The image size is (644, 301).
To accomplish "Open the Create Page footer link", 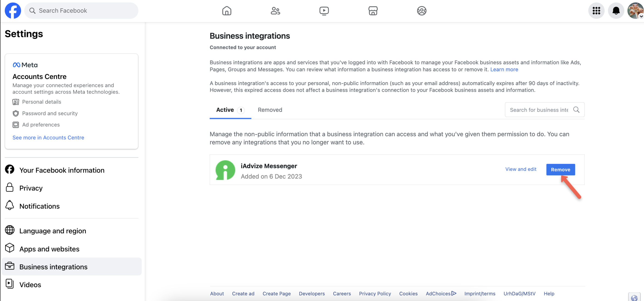I will (x=277, y=294).
